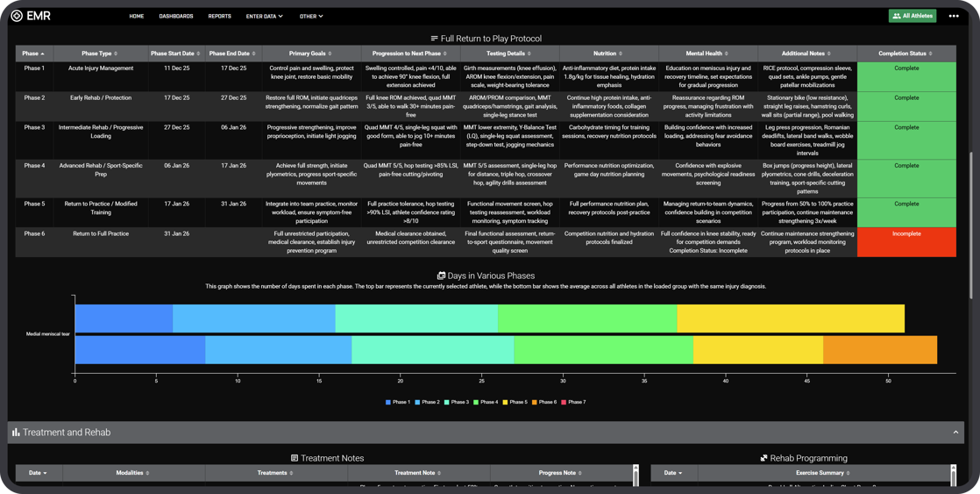Screen dimensions: 980x494
Task: Click sort icon on Mental Health column
Action: (x=727, y=54)
